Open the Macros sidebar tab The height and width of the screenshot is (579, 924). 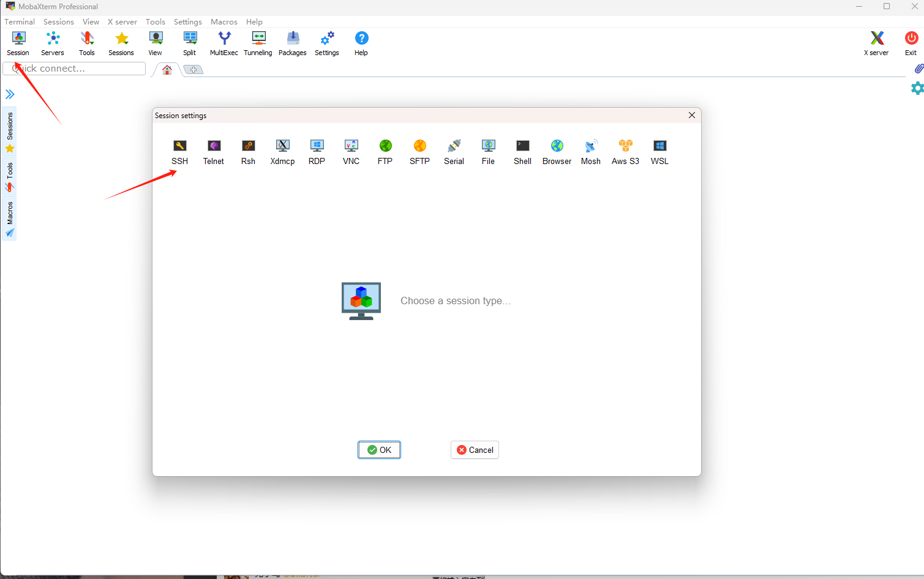click(x=9, y=219)
